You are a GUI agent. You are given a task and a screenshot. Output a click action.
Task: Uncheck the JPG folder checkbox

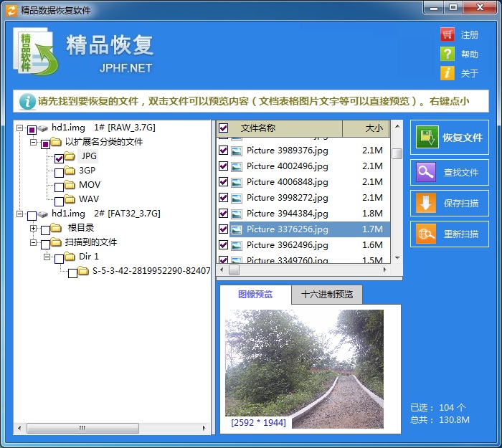(x=59, y=158)
